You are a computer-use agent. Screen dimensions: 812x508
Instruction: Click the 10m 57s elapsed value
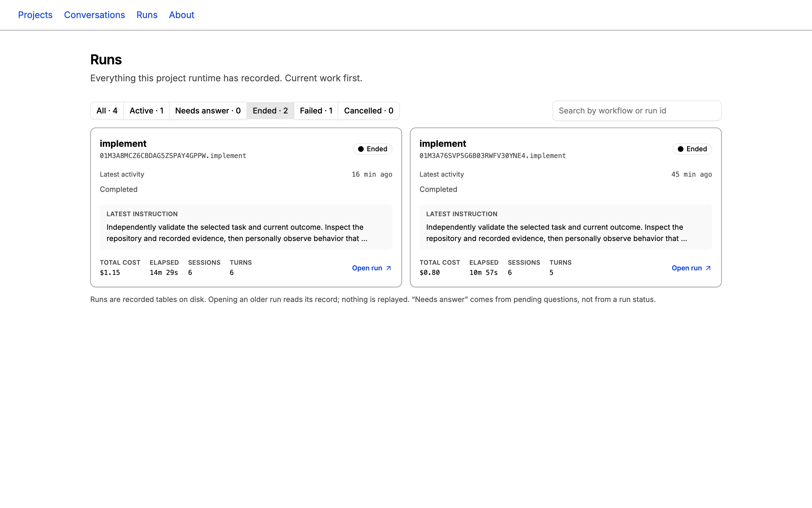pos(484,272)
